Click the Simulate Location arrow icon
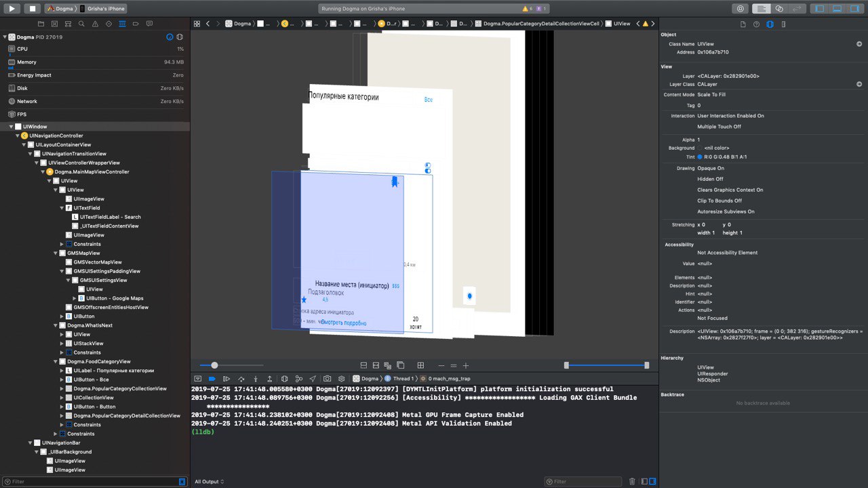 pos(313,378)
